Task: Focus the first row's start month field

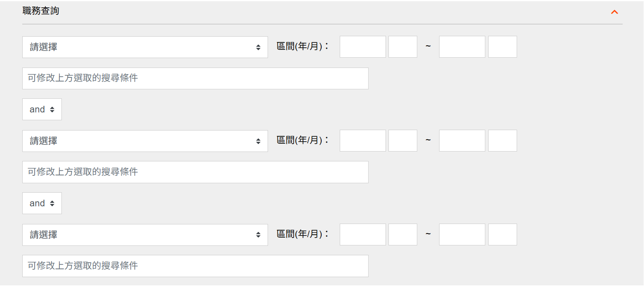Action: pos(402,47)
